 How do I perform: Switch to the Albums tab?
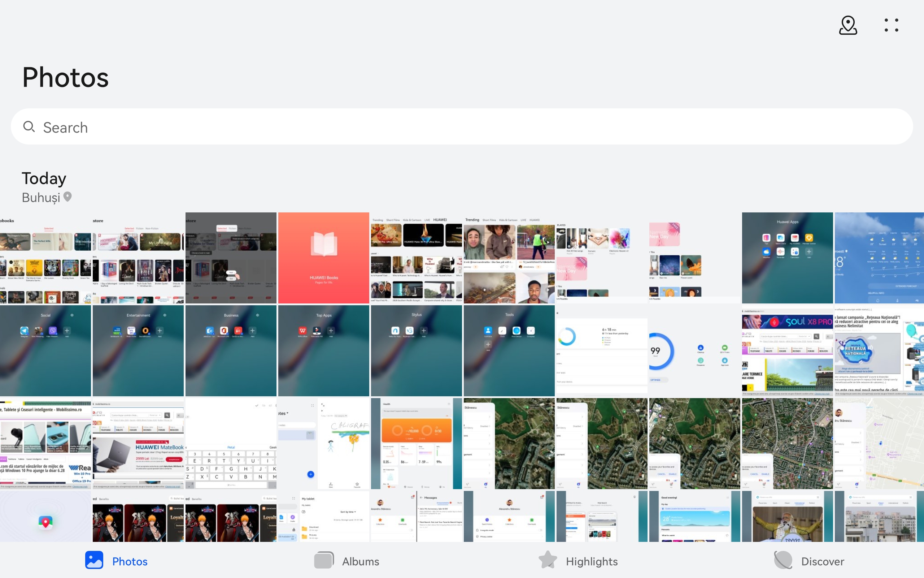[x=347, y=561]
